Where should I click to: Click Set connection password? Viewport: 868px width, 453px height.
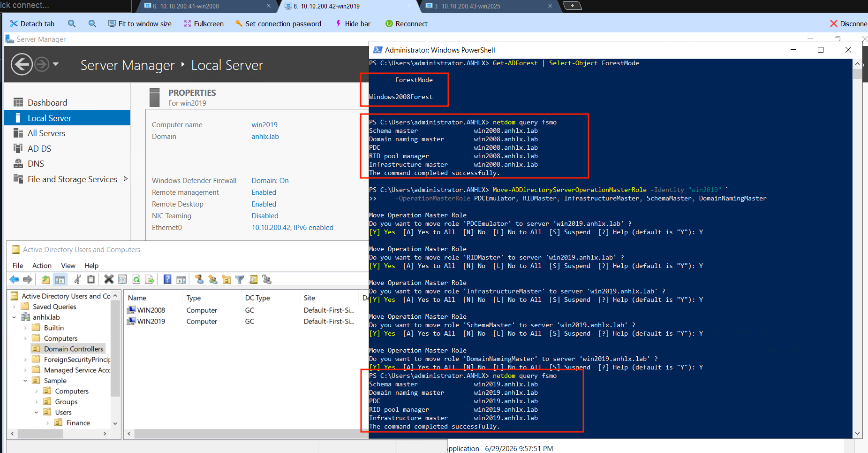[278, 23]
